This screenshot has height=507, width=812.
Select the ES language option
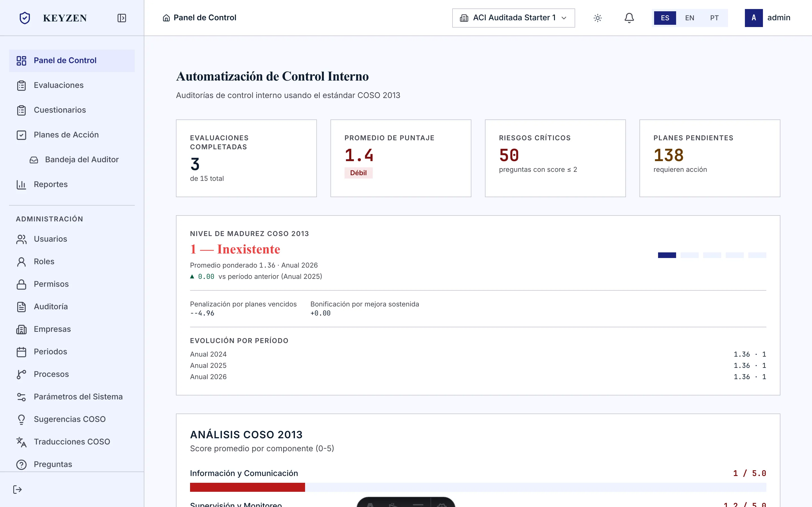[665, 18]
